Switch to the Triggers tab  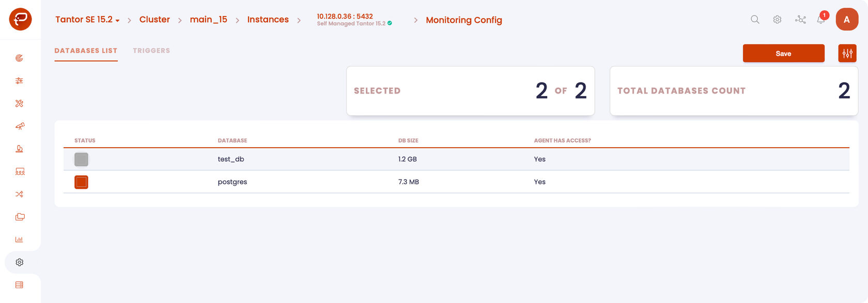151,51
